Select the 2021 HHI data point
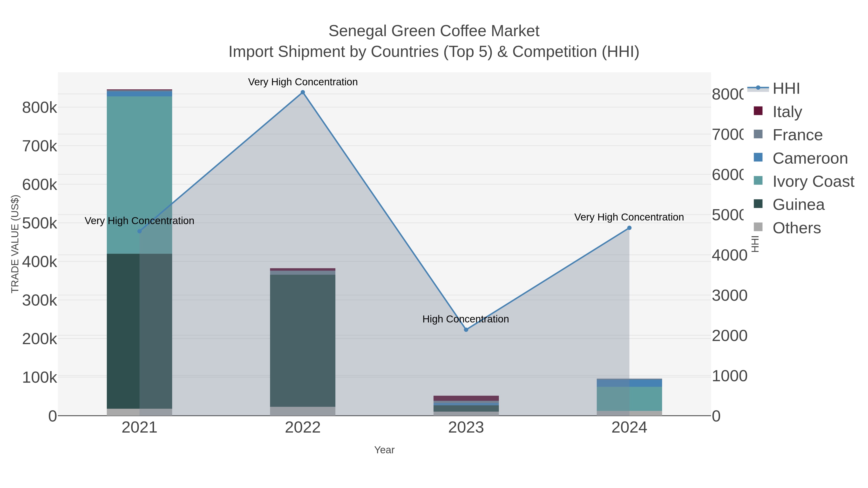The width and height of the screenshot is (868, 488). 140,231
